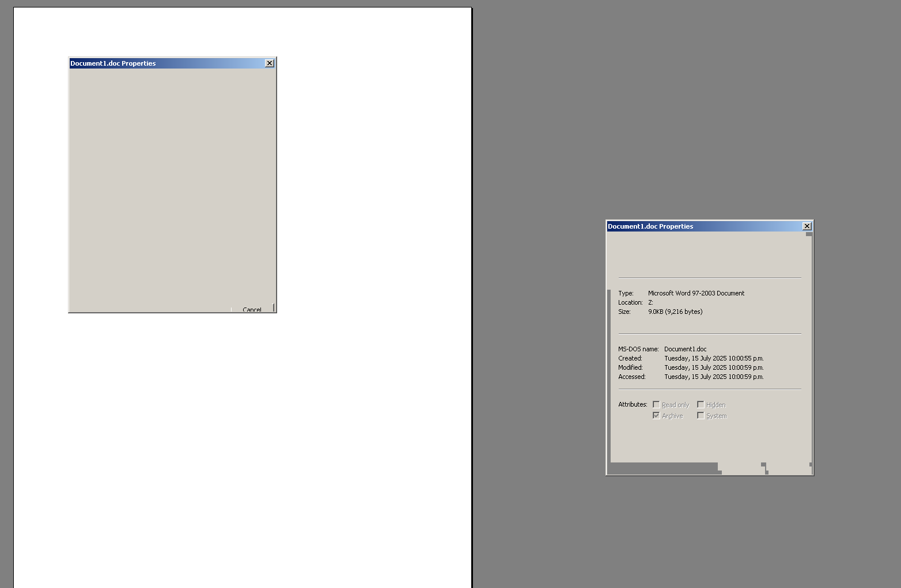
Task: Tick the System attribute checkbox
Action: [701, 416]
